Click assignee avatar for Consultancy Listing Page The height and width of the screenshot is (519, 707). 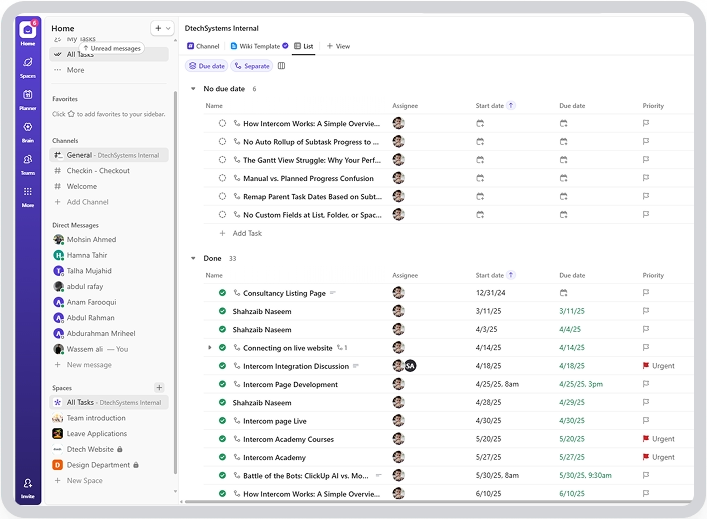398,293
